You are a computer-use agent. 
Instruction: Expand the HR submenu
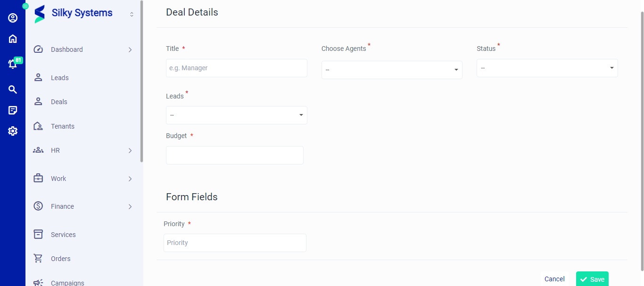point(130,151)
